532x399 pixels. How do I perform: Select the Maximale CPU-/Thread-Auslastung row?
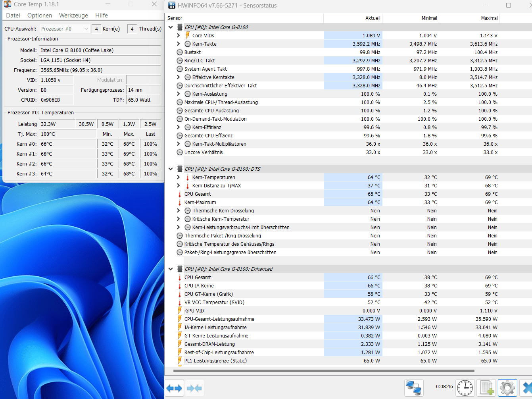[348, 102]
